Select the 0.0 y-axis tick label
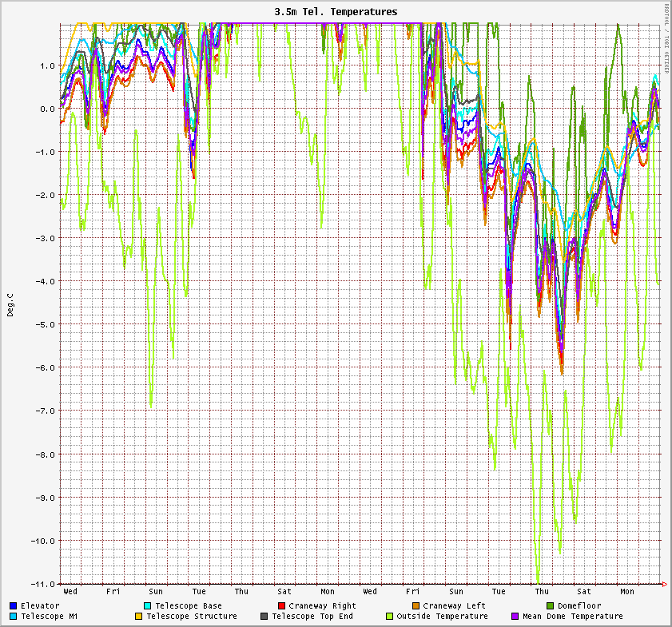 [x=46, y=109]
